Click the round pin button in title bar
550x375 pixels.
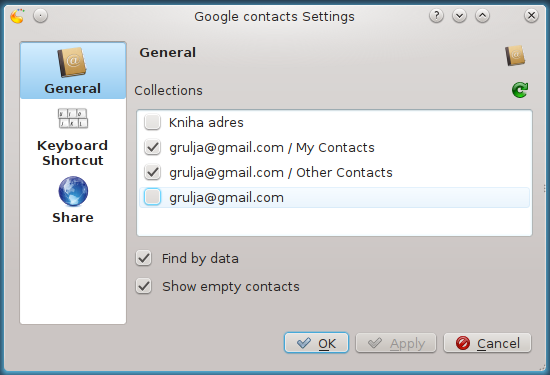(40, 16)
